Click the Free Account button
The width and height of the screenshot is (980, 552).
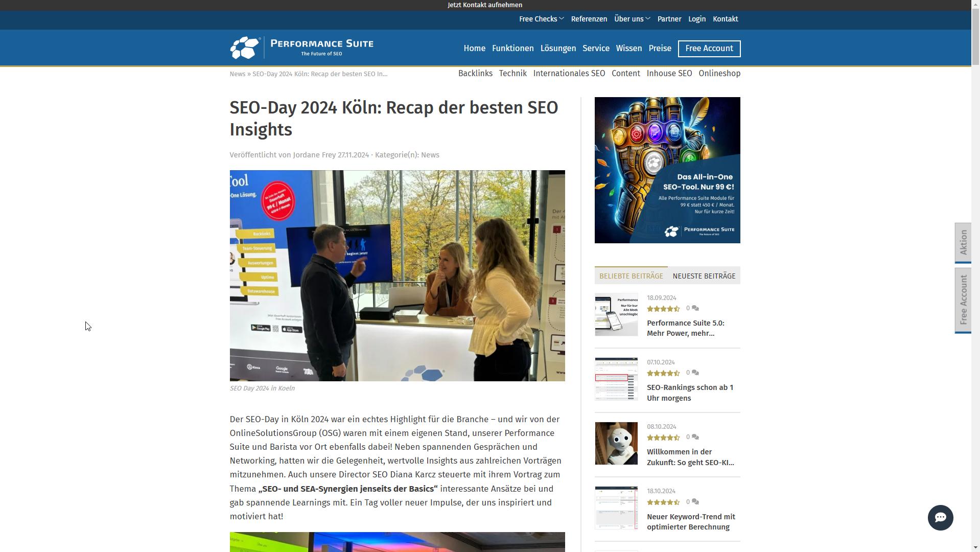709,49
